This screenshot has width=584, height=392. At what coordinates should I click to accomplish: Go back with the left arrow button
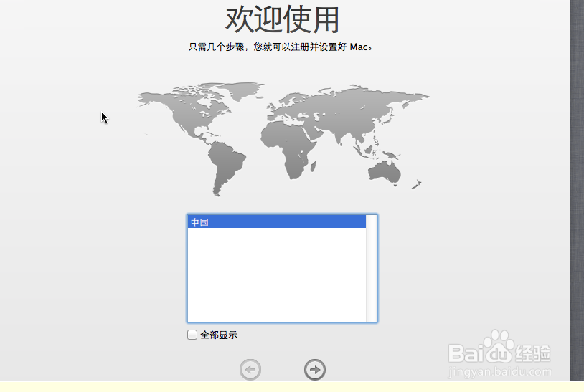coord(250,370)
